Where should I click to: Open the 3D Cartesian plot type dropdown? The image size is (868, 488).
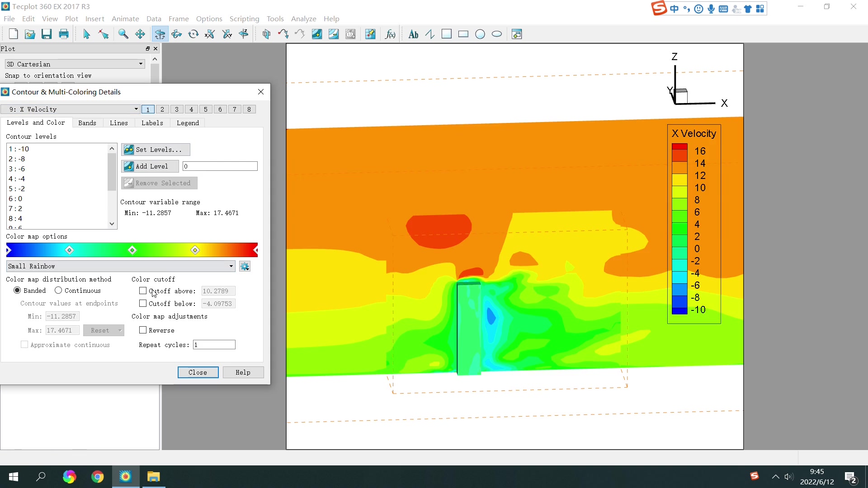(75, 64)
